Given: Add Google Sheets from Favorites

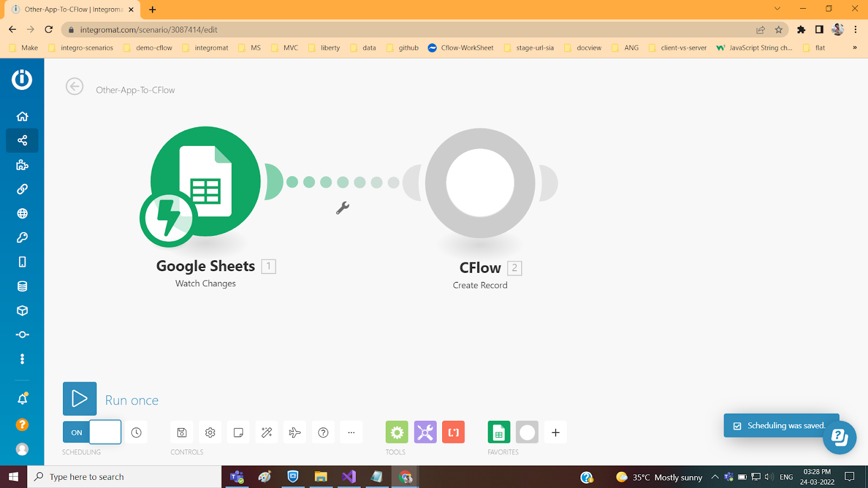Looking at the screenshot, I should 499,432.
